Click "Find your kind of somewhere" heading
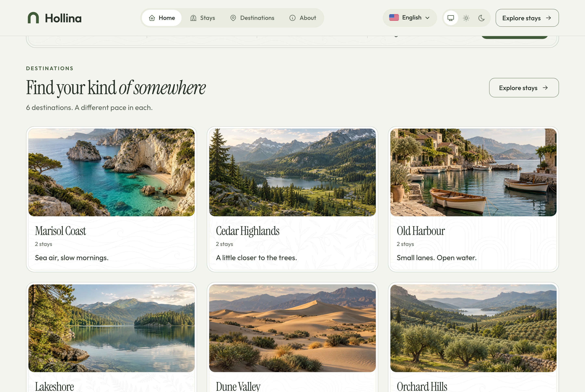The width and height of the screenshot is (585, 392). [116, 88]
